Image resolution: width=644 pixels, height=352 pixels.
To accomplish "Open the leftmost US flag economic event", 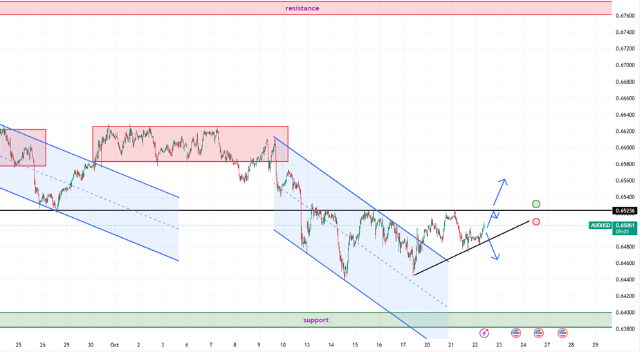I will tap(515, 333).
